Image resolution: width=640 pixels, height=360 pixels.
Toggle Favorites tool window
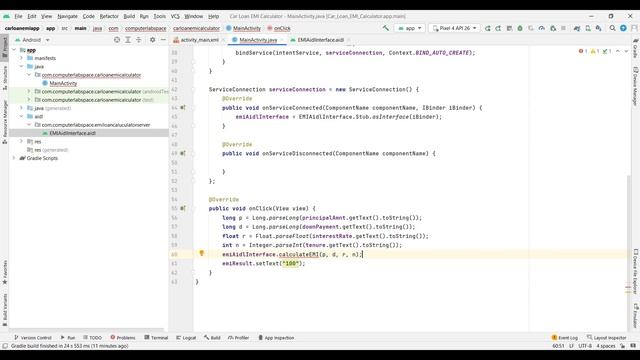4,273
